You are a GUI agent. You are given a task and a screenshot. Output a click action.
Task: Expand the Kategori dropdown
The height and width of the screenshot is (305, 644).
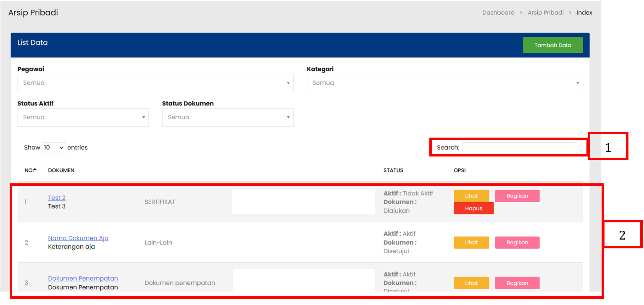[444, 83]
